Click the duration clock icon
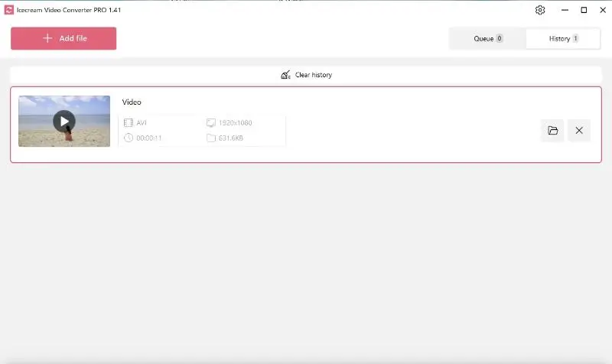Viewport: 612px width, 364px height. (129, 138)
